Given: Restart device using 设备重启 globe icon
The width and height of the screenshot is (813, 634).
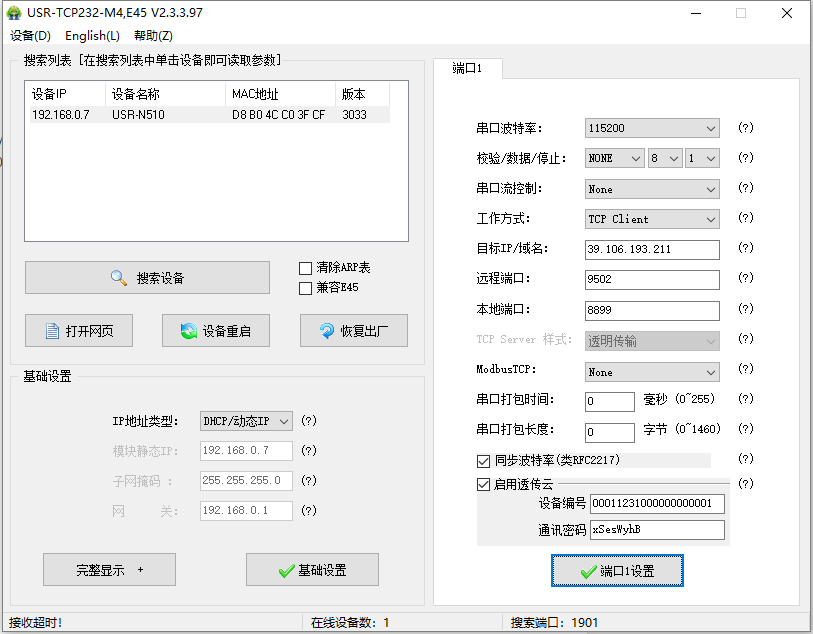Looking at the screenshot, I should click(185, 330).
